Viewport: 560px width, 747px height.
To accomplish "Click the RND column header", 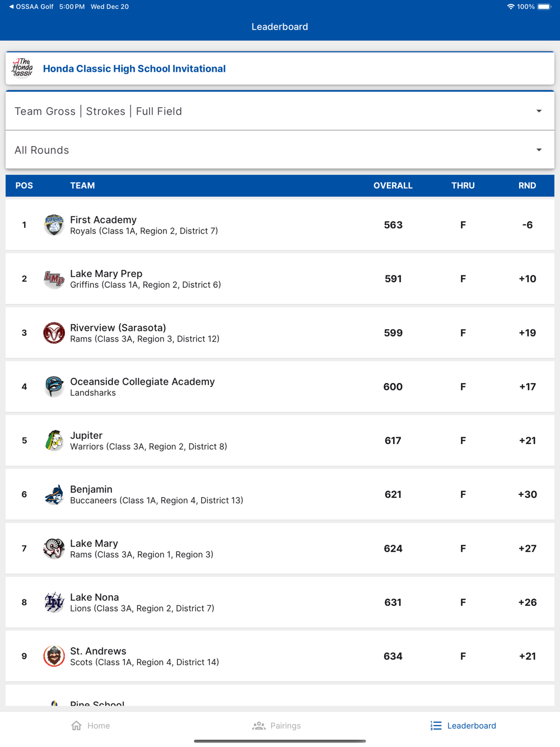I will click(527, 186).
